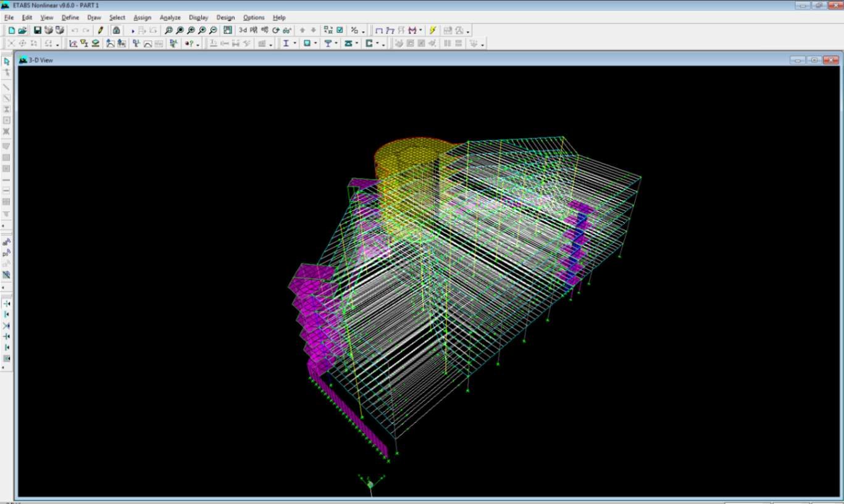844x504 pixels.
Task: Open the steel frame design dropdown arrow
Action: [295, 44]
